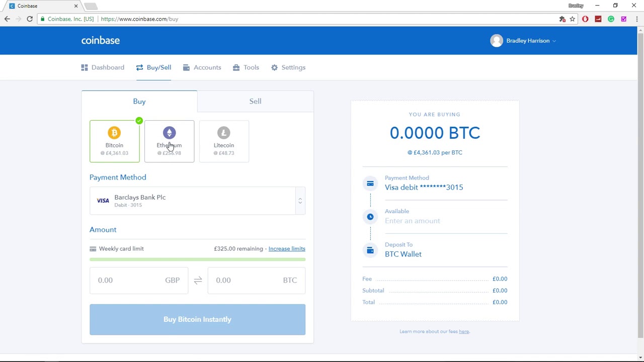644x362 pixels.
Task: Click the Dashboard grid icon
Action: coord(85,67)
